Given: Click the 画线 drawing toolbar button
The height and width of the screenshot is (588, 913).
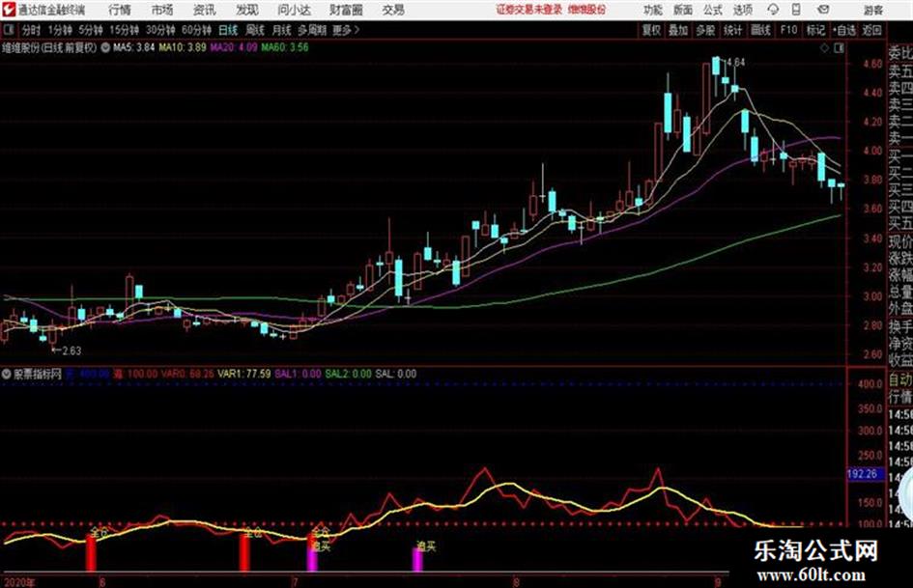Looking at the screenshot, I should (x=760, y=30).
